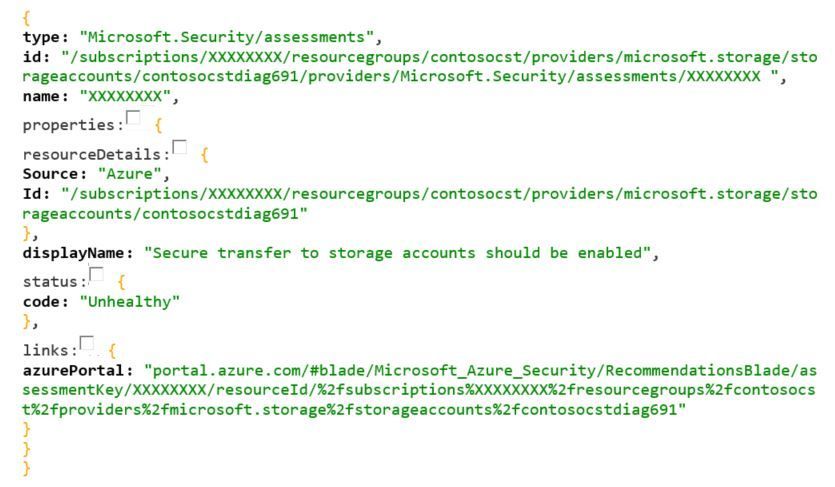Click the status key label
The width and height of the screenshot is (835, 487).
(x=54, y=282)
